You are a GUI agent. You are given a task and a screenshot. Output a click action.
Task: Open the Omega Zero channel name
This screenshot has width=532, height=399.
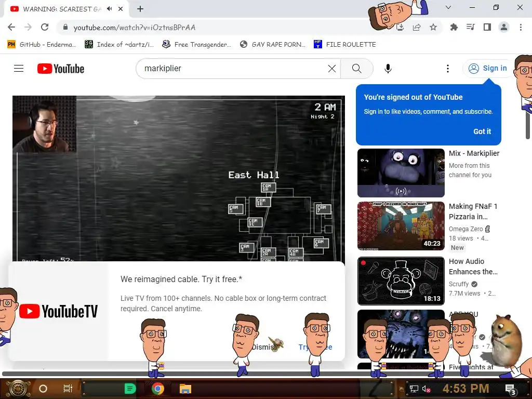[x=465, y=229]
